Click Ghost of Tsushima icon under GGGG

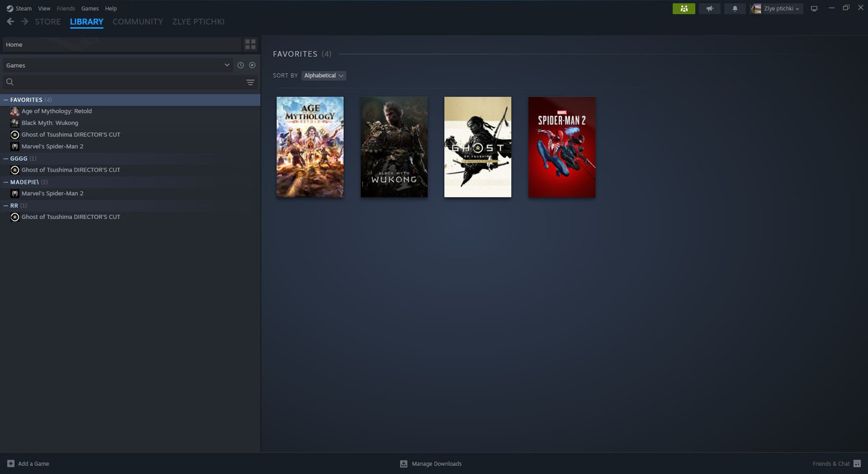pyautogui.click(x=15, y=170)
